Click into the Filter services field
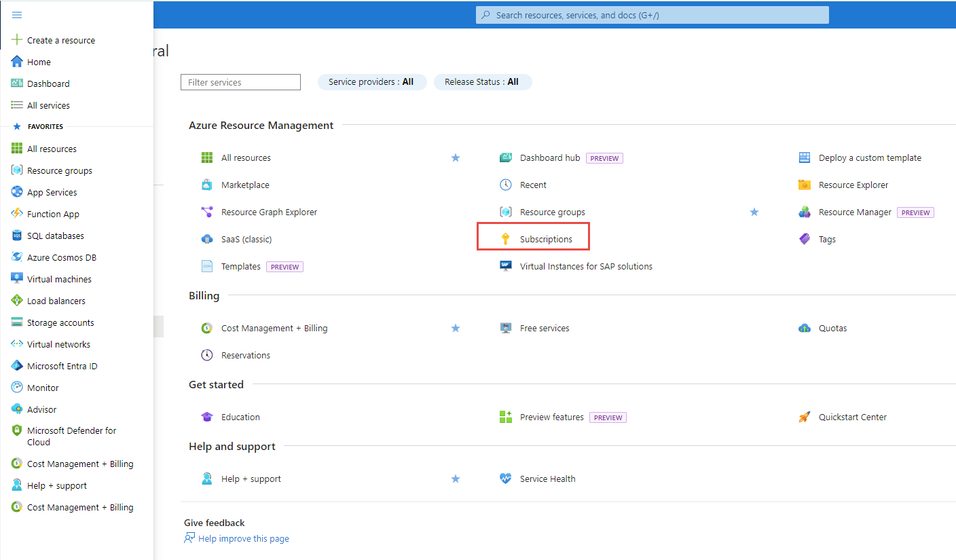 click(240, 82)
